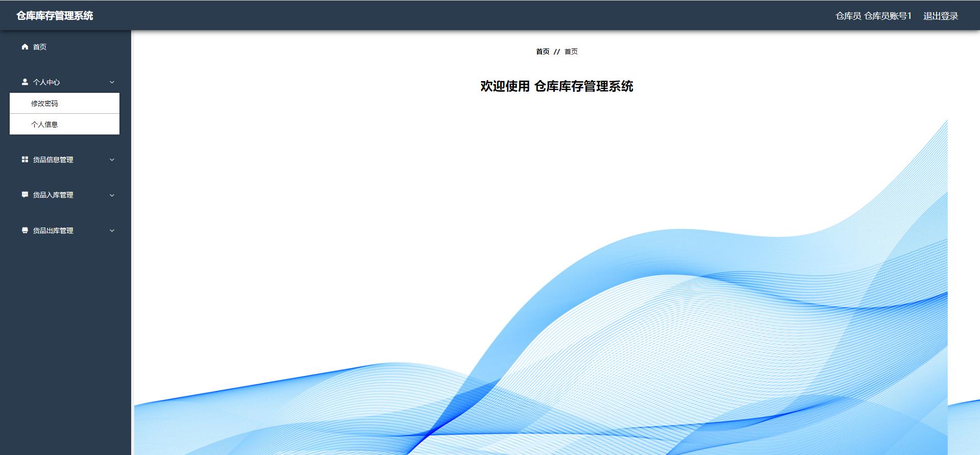
Task: Click the 欢迎使用 仓库库存管理系统 heading
Action: 556,86
